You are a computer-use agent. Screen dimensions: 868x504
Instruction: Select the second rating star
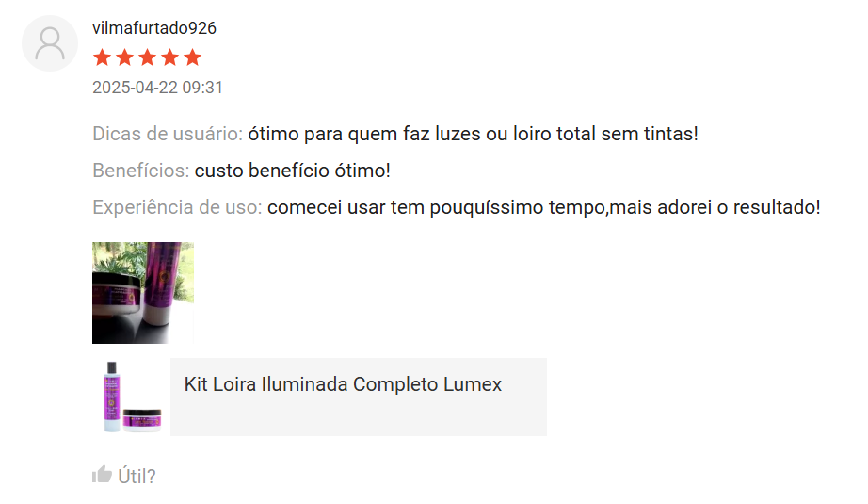pyautogui.click(x=125, y=57)
